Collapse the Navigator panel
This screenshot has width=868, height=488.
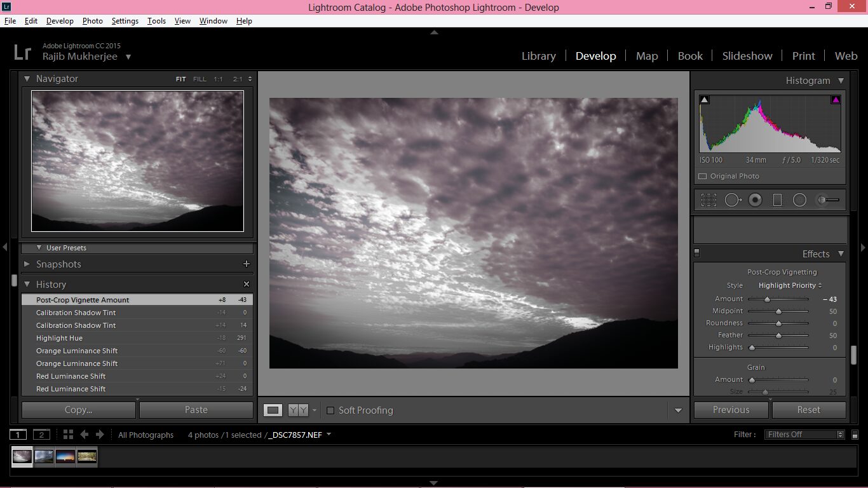tap(27, 79)
